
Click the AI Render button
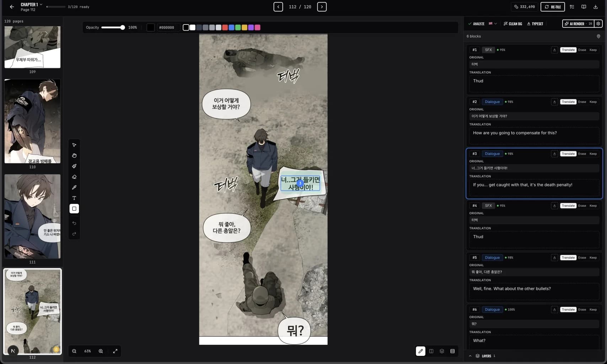(578, 24)
